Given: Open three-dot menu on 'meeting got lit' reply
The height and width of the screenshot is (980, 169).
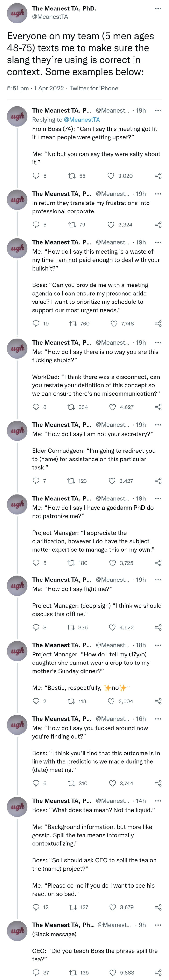Looking at the screenshot, I should pyautogui.click(x=158, y=110).
